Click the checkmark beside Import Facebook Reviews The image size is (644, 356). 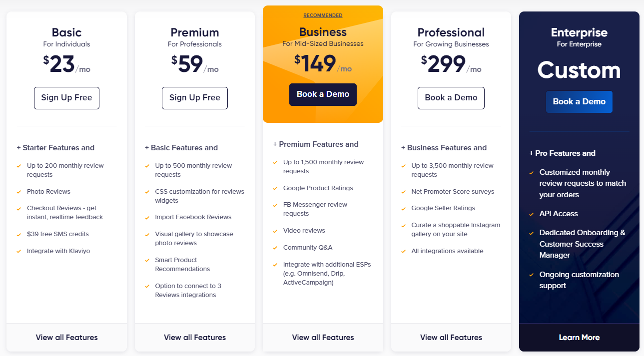[x=147, y=217]
